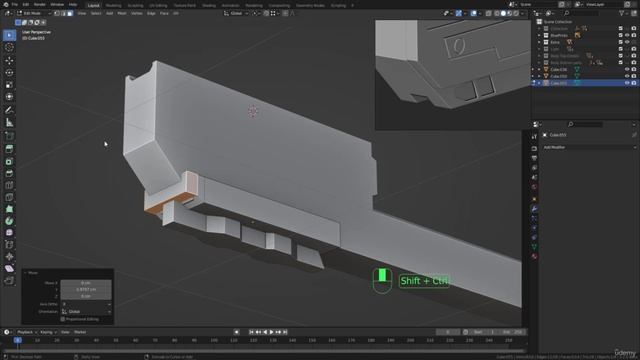The image size is (640, 360).
Task: Toggle Extra collection exclude checkbox
Action: pyautogui.click(x=620, y=42)
